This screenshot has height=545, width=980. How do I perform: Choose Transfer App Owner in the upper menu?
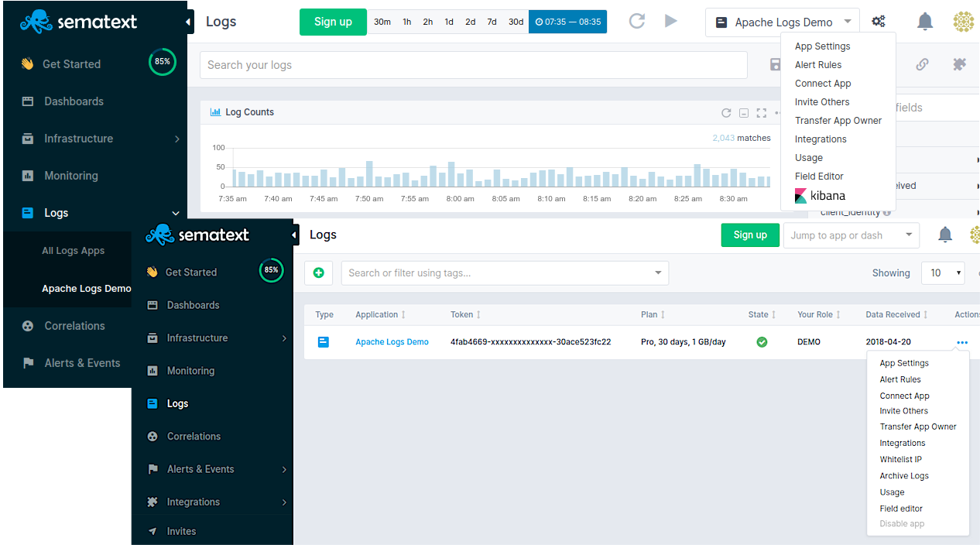pos(838,121)
